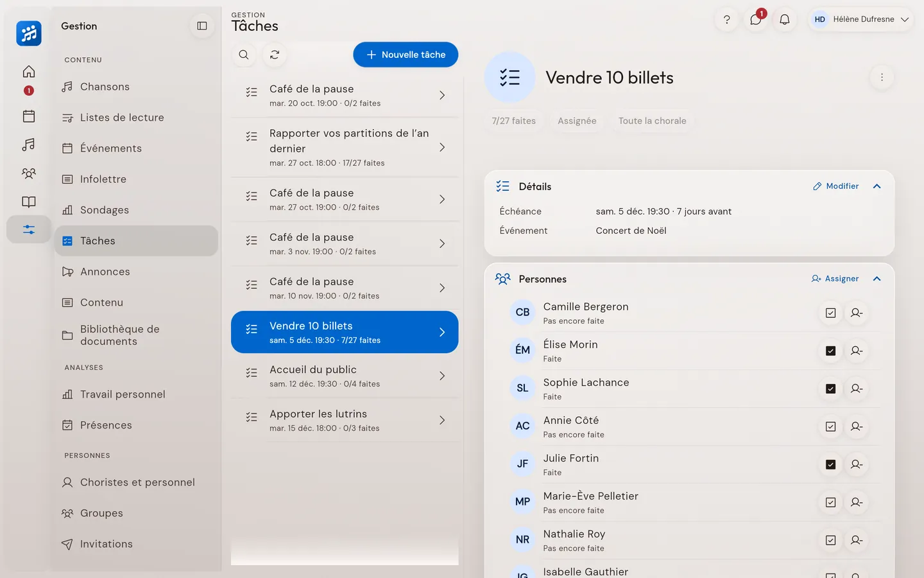Go to Chansons in the sidebar
Screen dimensions: 924x578
(x=136, y=87)
